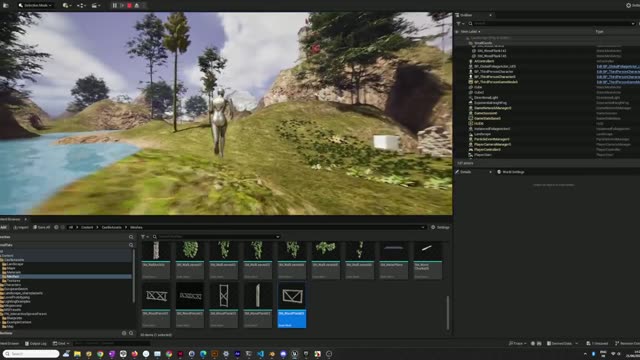640x360 pixels.
Task: Click the Import button
Action: pos(21,227)
